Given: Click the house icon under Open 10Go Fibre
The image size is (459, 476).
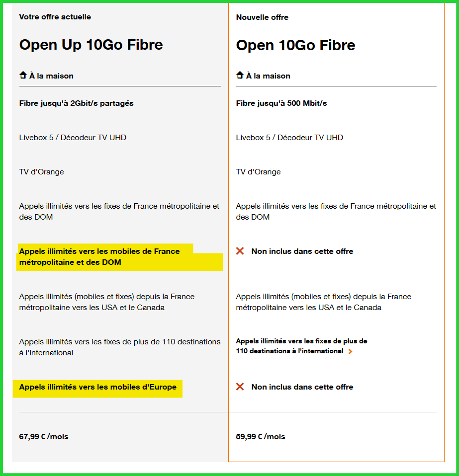Looking at the screenshot, I should tap(240, 76).
